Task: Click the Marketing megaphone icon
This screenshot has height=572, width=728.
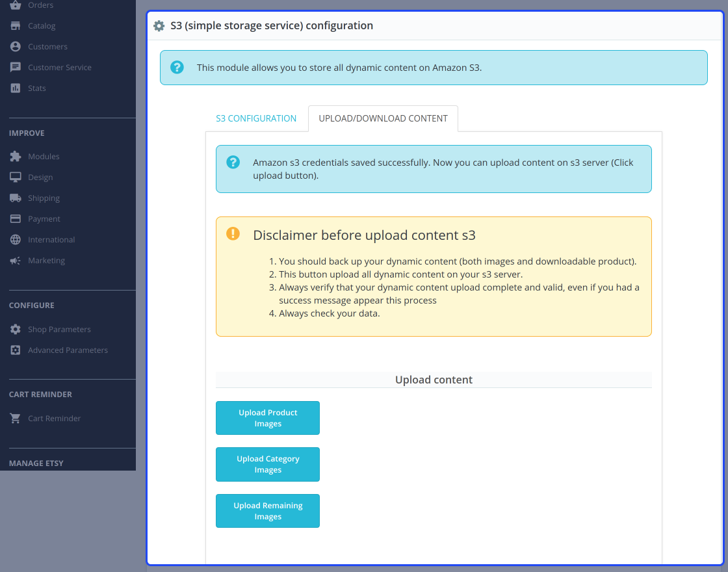Action: [16, 261]
